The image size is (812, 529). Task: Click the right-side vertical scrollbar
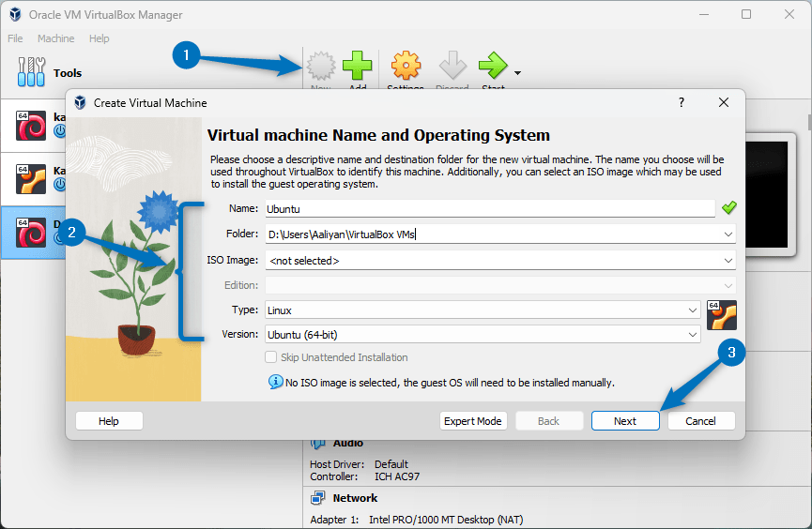(809, 123)
